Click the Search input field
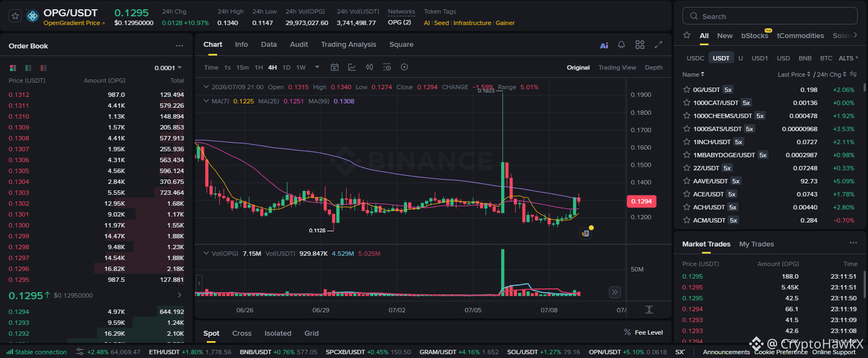Image resolution: width=868 pixels, height=358 pixels. coord(770,16)
